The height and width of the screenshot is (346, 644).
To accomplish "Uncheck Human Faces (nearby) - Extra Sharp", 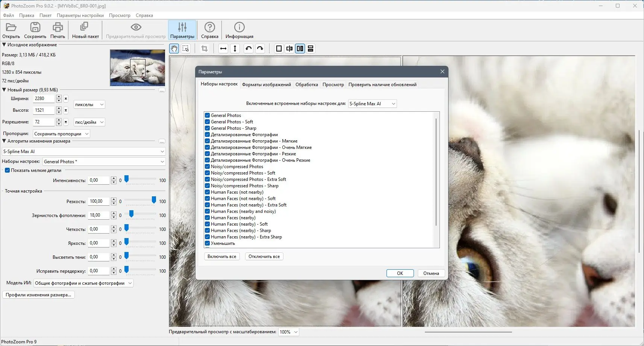I will click(x=207, y=237).
